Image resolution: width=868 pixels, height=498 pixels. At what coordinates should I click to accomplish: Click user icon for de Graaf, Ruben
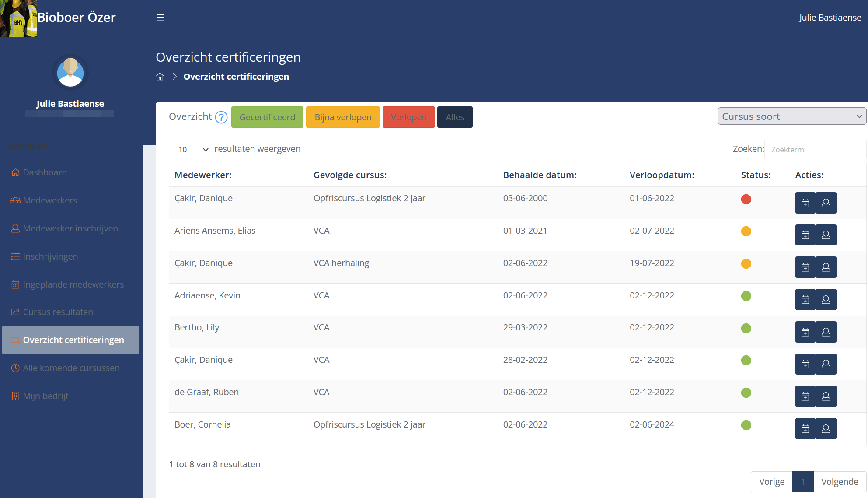click(826, 396)
